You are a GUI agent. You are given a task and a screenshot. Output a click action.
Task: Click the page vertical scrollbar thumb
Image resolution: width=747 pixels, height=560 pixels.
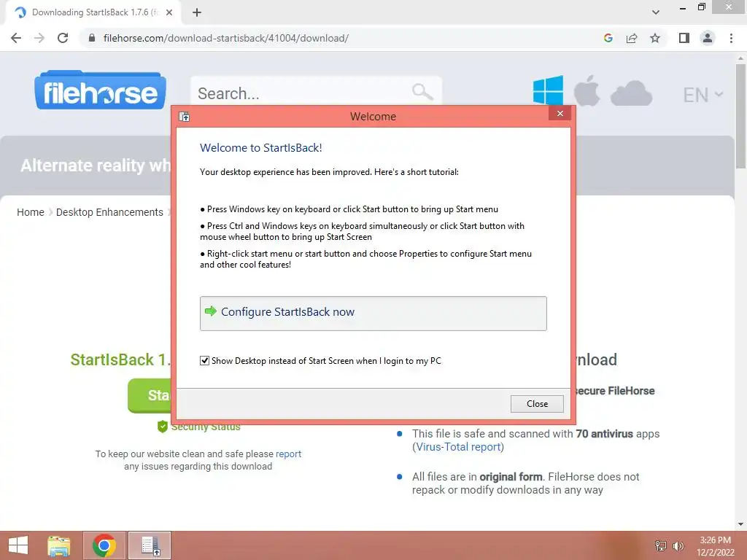click(740, 116)
